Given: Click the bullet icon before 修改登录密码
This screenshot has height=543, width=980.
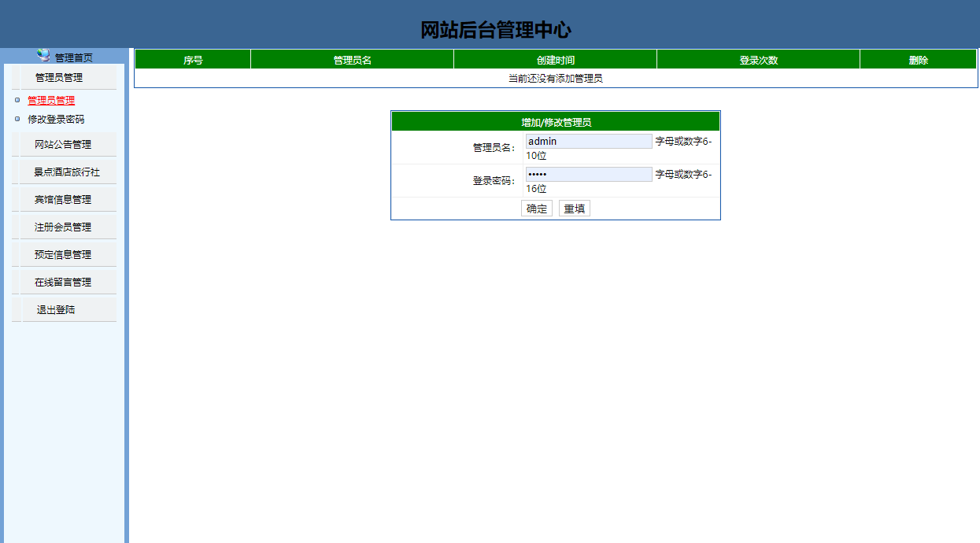Looking at the screenshot, I should click(x=17, y=120).
